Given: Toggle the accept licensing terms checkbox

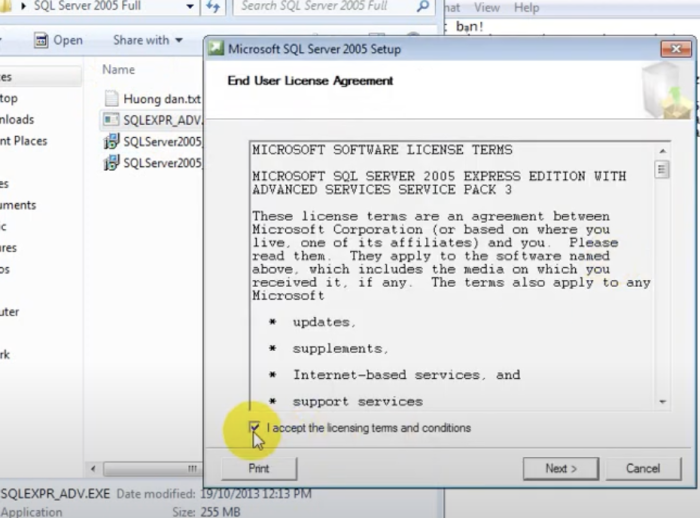Looking at the screenshot, I should (254, 427).
